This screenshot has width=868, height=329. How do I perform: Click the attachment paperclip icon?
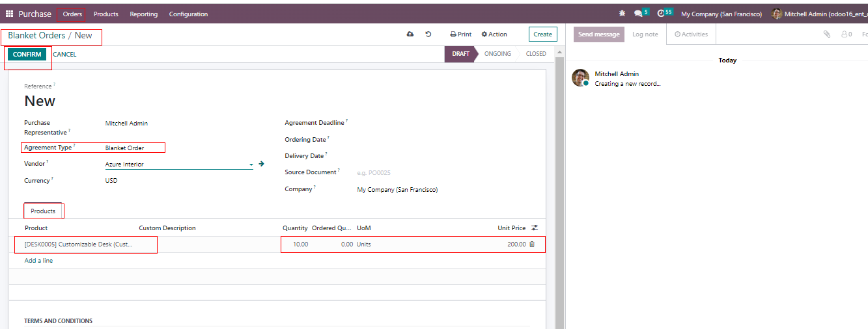tap(827, 34)
